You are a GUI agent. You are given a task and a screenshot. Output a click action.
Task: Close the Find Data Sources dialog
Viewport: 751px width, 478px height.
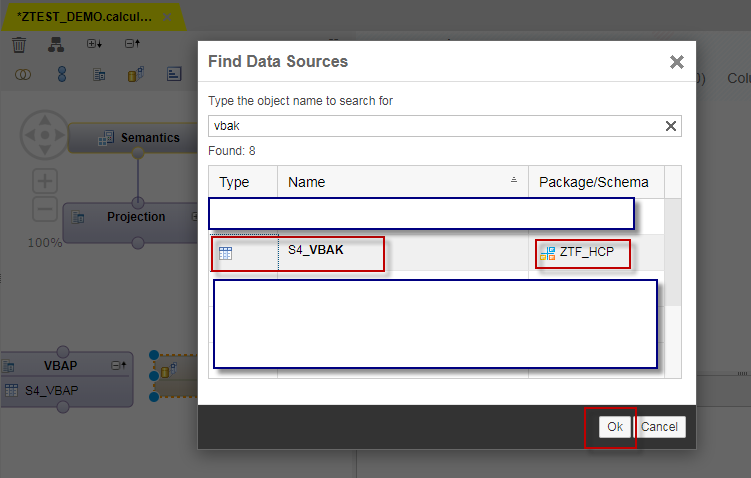[x=677, y=62]
